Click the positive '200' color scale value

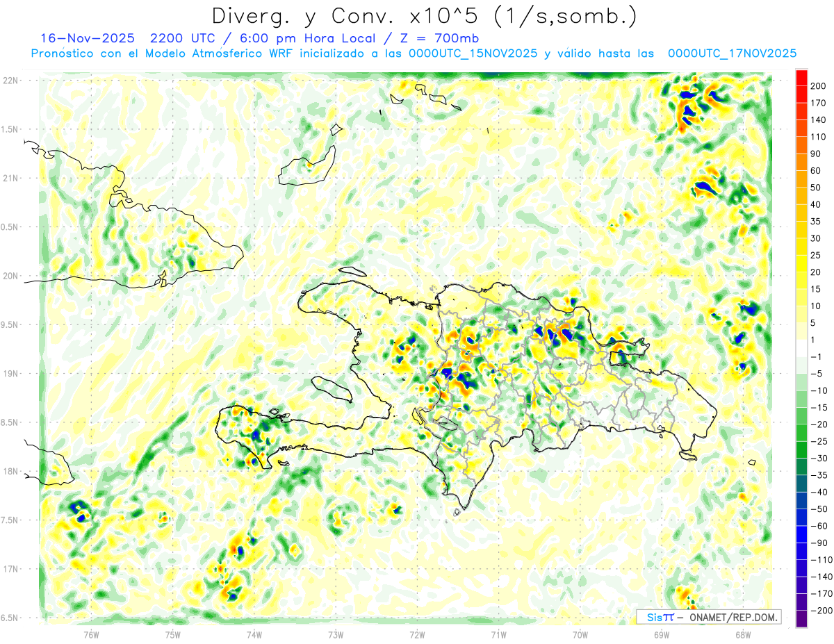[x=819, y=86]
